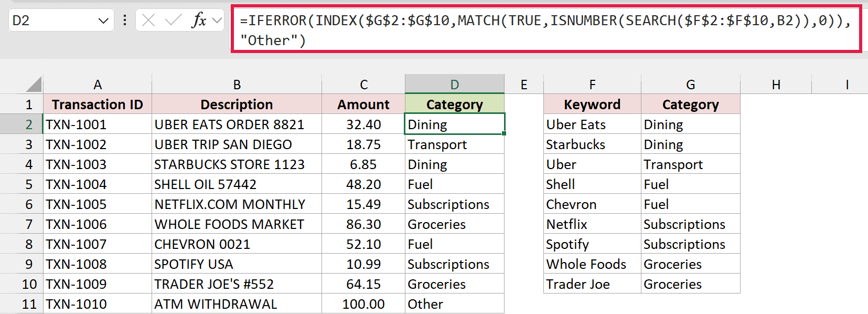Expand the Name Box dropdown arrow
This screenshot has width=868, height=314.
click(103, 21)
